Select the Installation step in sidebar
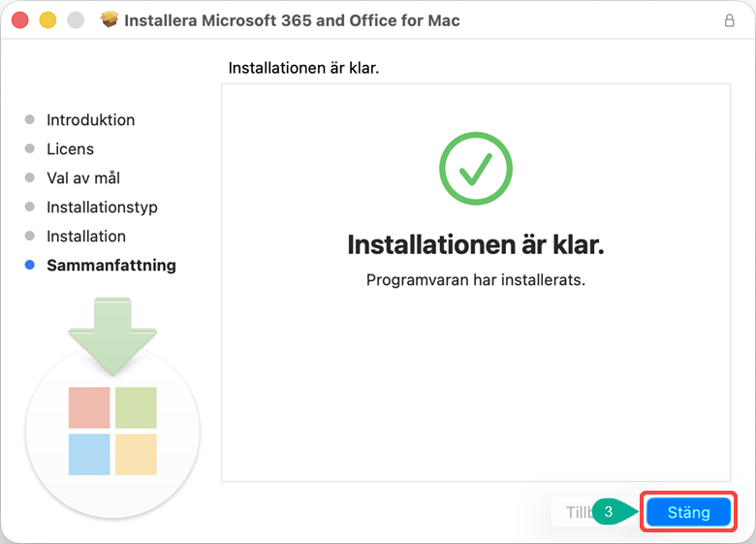Viewport: 756px width, 544px height. tap(86, 237)
